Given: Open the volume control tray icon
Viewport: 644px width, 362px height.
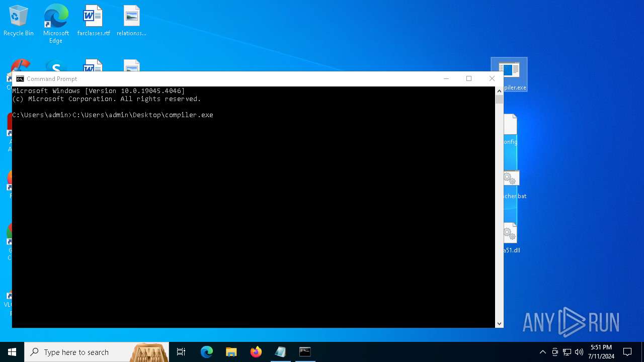Looking at the screenshot, I should coord(579,352).
